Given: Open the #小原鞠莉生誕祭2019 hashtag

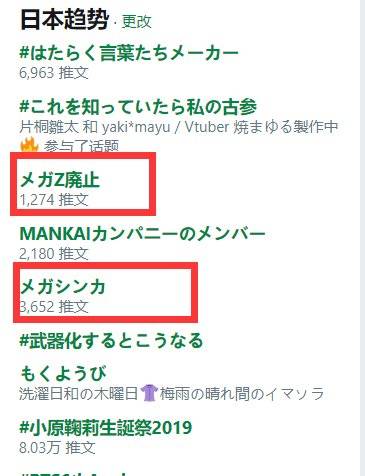Looking at the screenshot, I should click(106, 428).
